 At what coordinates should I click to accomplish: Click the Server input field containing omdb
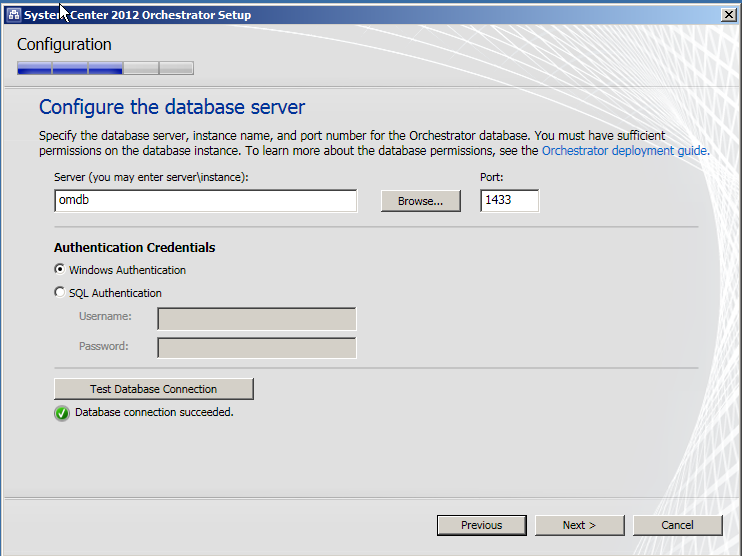(206, 201)
